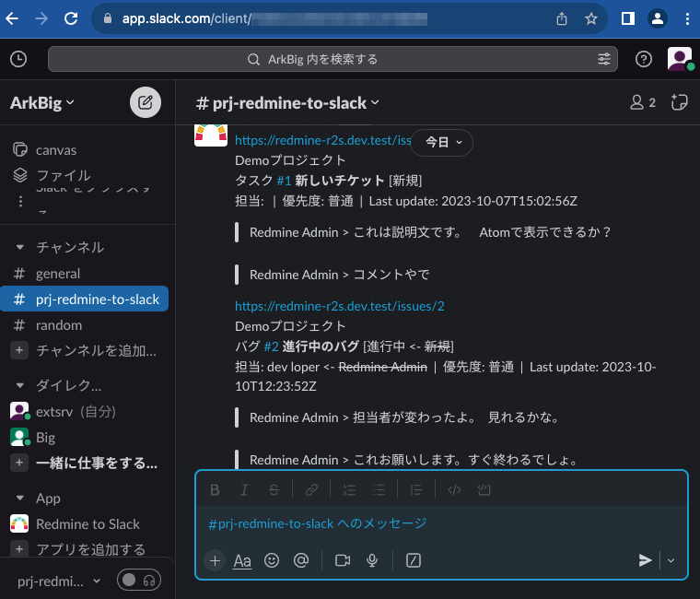The width and height of the screenshot is (700, 599).
Task: Collapse the ダイレク... section
Action: (19, 385)
